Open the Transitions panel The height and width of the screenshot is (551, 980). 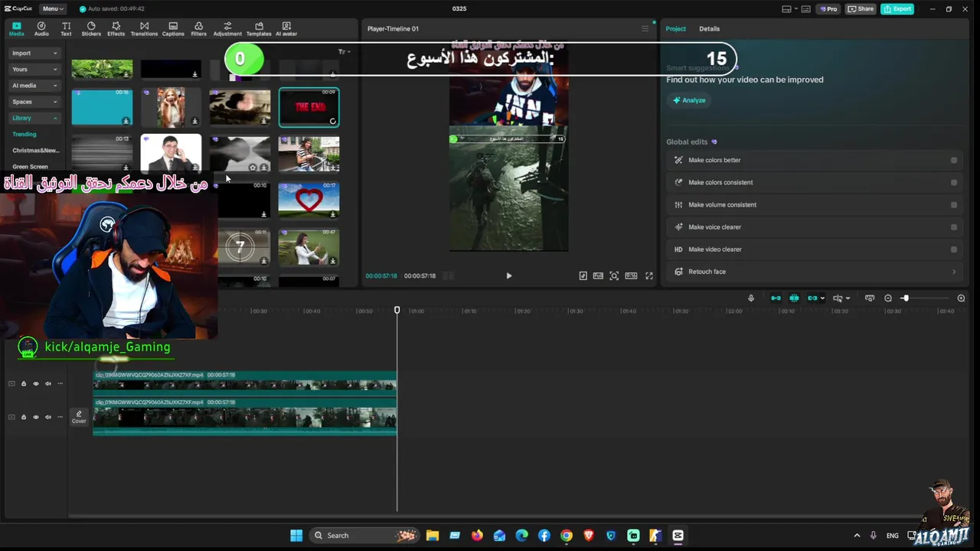pos(144,28)
